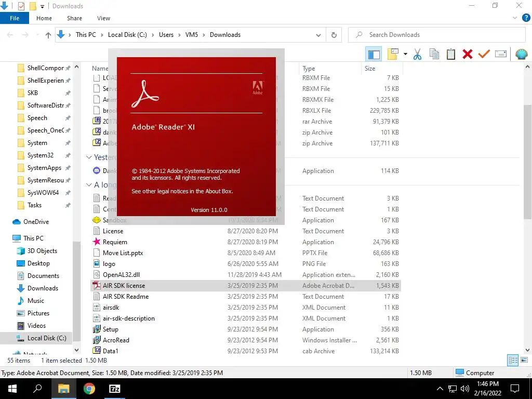Go up one folder level arrow

click(48, 35)
